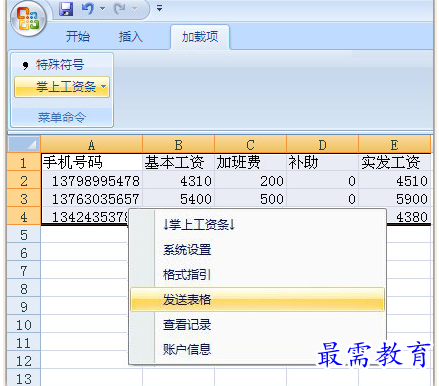This screenshot has height=386, width=439.
Task: Click cell containing 加班费
Action: click(250, 163)
